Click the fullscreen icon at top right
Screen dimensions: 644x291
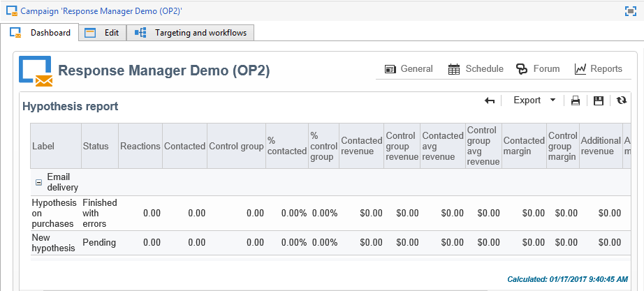[x=630, y=11]
